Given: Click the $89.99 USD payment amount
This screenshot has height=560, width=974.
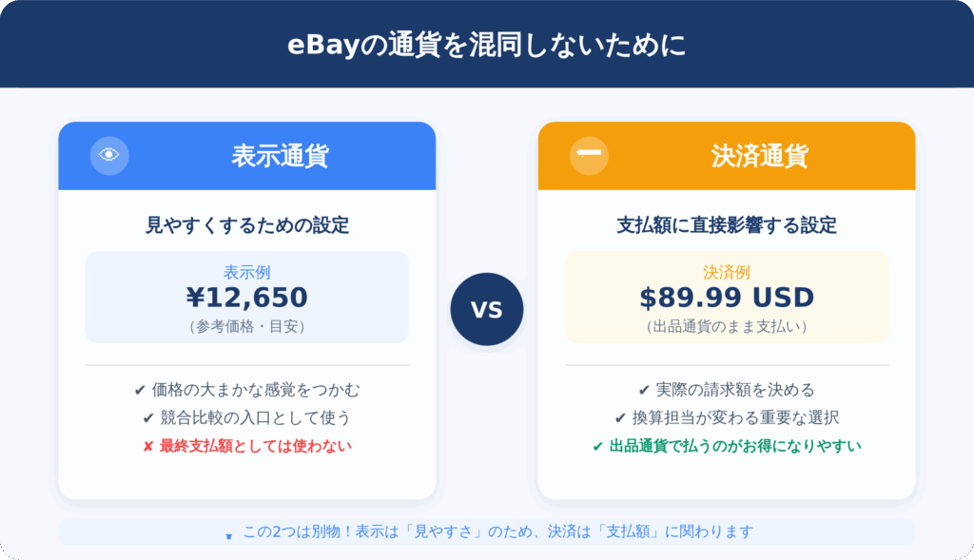Looking at the screenshot, I should click(727, 298).
